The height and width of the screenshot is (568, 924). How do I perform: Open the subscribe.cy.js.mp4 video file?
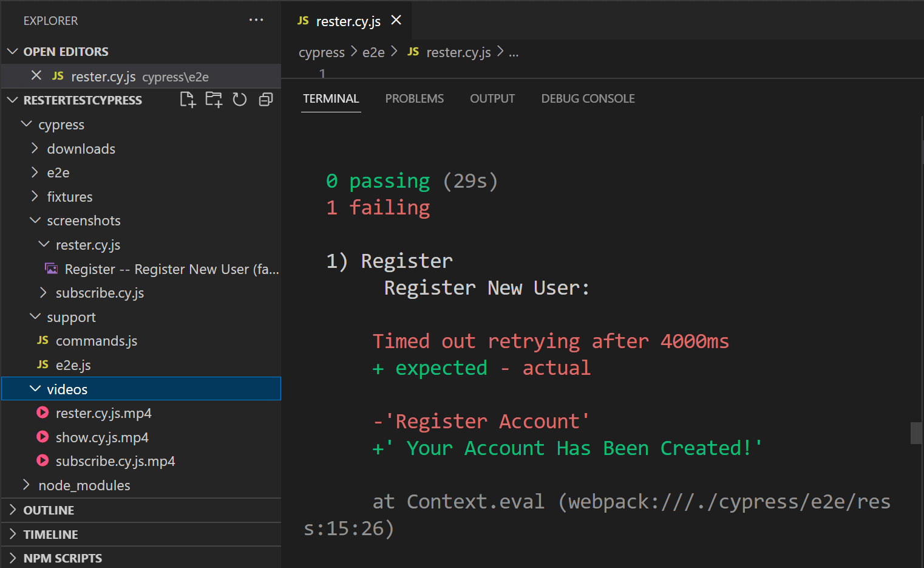point(115,461)
